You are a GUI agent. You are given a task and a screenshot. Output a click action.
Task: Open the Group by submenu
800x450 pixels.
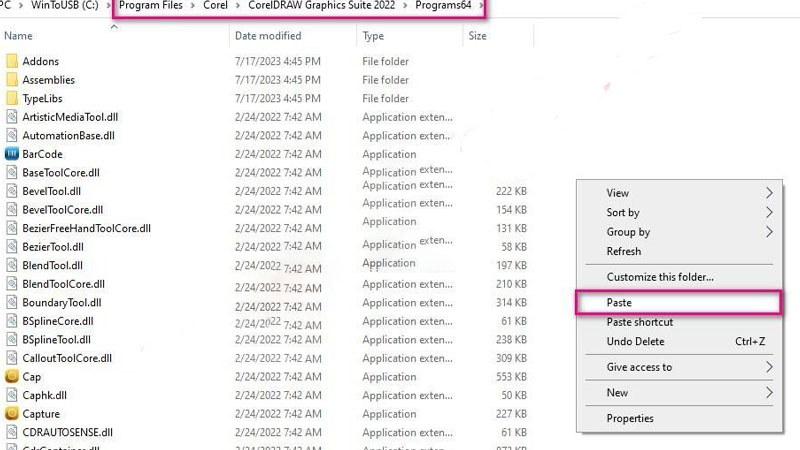point(769,232)
